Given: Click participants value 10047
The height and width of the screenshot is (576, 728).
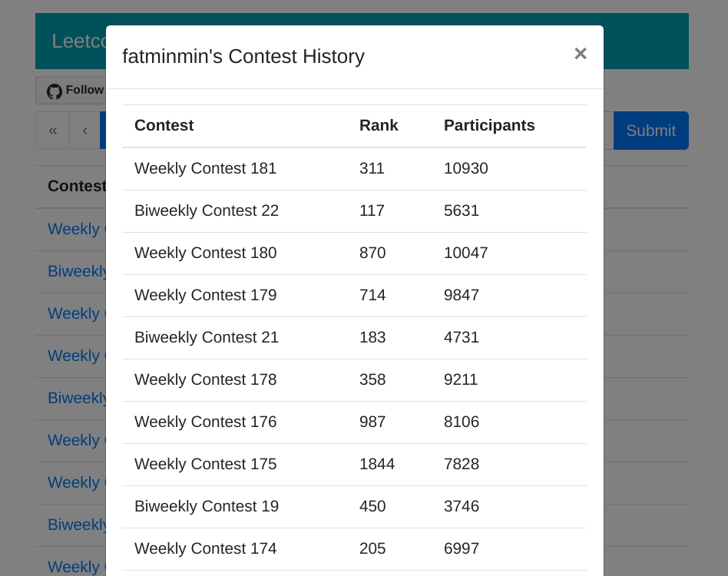Looking at the screenshot, I should 465,253.
